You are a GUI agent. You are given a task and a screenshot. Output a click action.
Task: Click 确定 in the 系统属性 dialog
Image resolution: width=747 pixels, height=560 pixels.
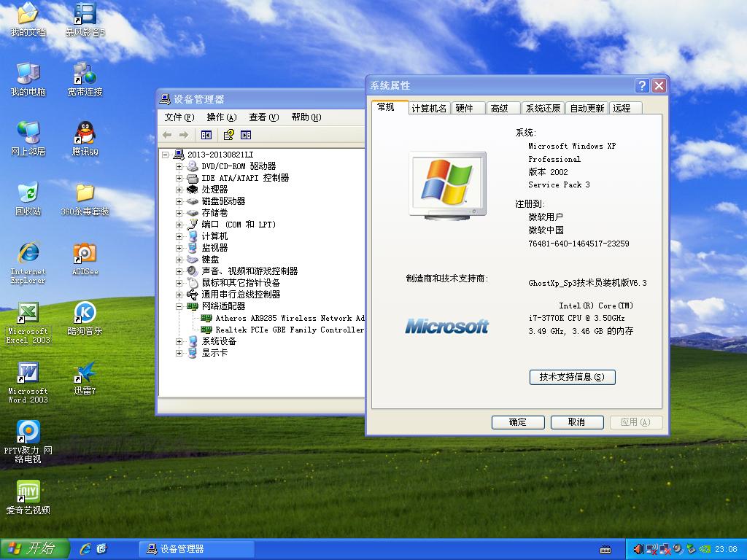(x=518, y=422)
